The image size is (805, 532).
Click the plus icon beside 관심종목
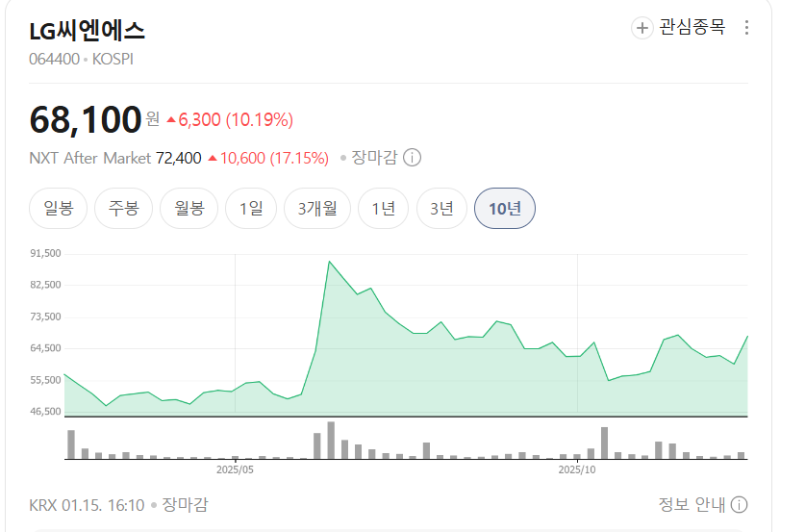tap(642, 28)
